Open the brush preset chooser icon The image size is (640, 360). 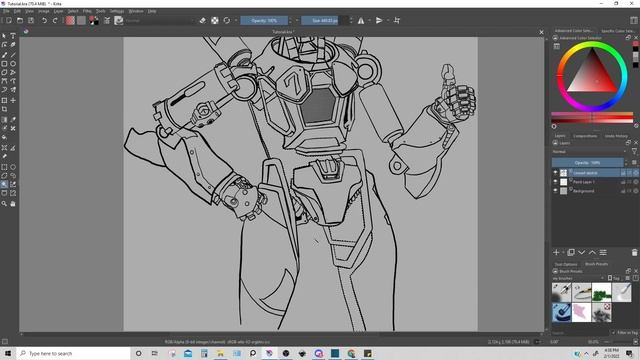coord(119,20)
